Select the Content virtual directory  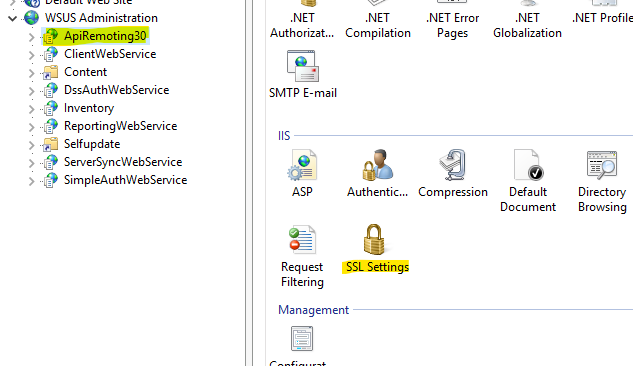[x=85, y=72]
